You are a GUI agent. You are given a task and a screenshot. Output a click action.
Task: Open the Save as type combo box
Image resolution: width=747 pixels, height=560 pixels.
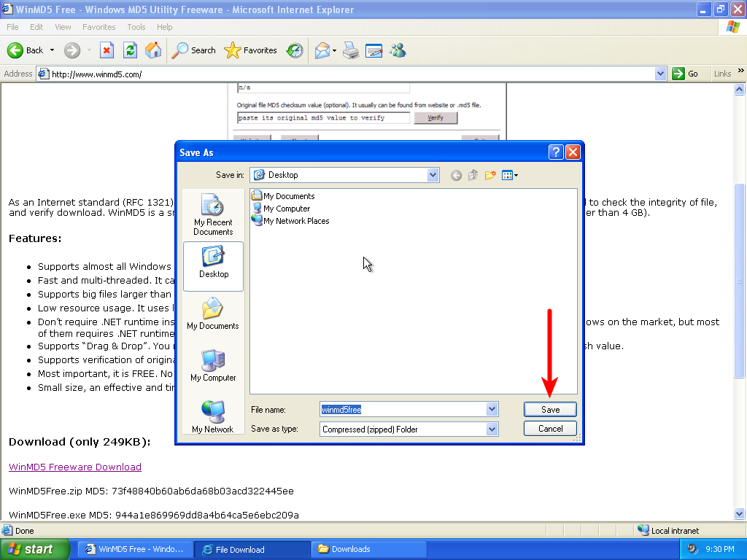point(409,429)
